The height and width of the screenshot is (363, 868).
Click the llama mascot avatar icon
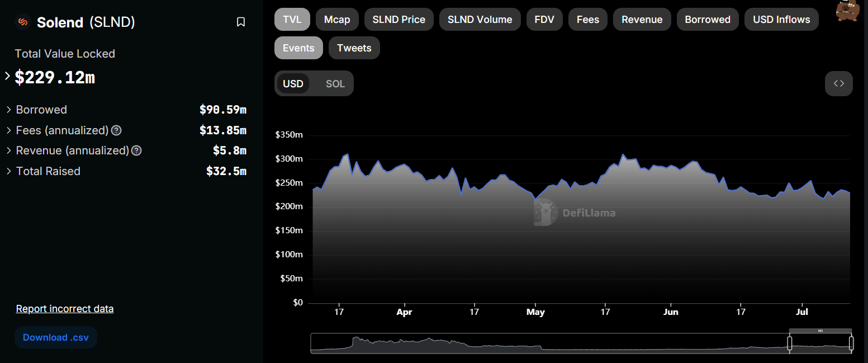click(848, 10)
